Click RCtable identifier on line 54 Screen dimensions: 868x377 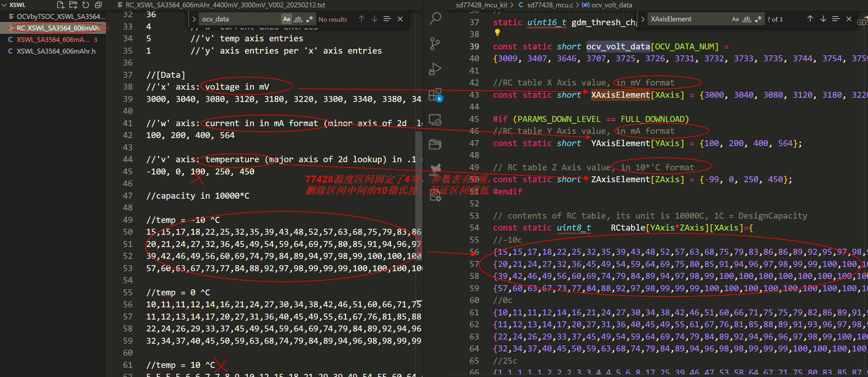click(628, 228)
